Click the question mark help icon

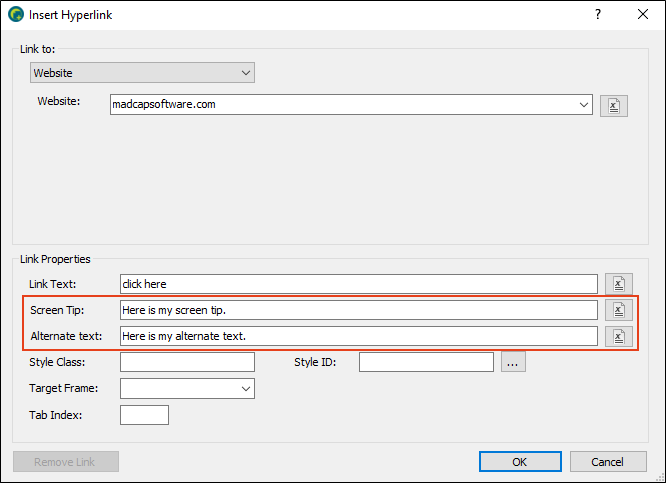[598, 14]
